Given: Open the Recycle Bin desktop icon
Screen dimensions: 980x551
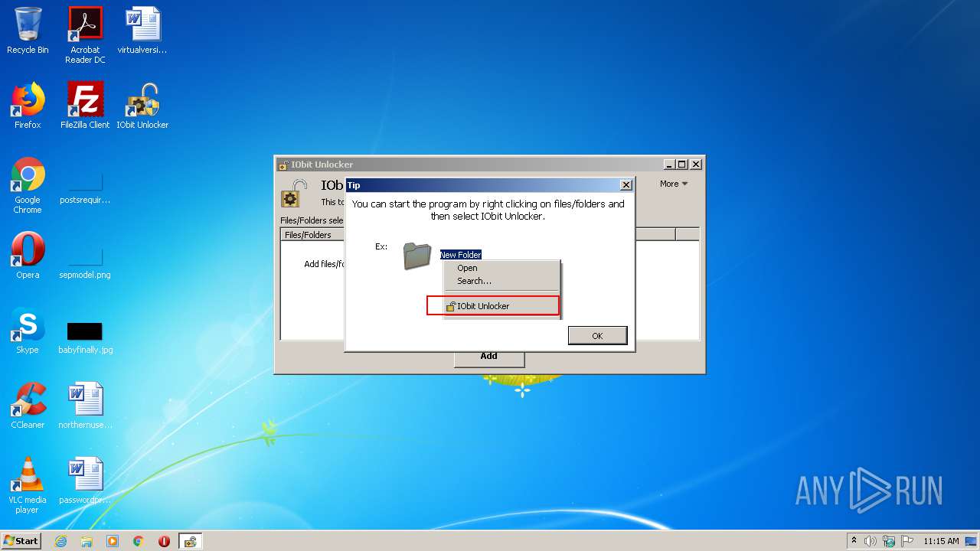Looking at the screenshot, I should 28,31.
